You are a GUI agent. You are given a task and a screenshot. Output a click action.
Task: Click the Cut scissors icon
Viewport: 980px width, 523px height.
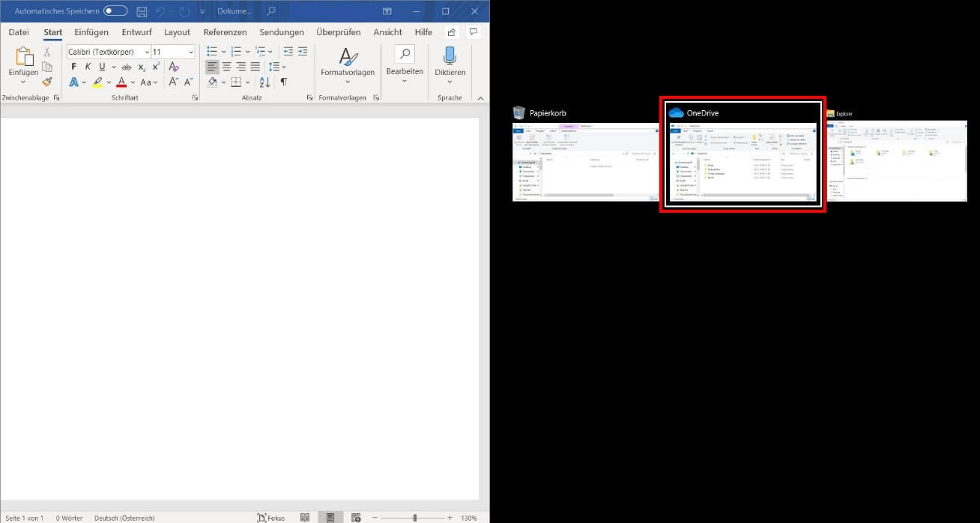pyautogui.click(x=46, y=52)
